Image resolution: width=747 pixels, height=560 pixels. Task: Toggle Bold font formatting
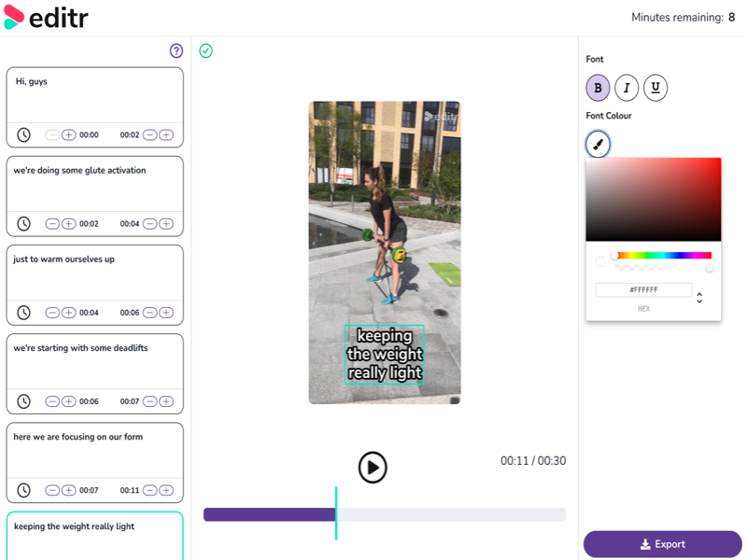(x=598, y=88)
